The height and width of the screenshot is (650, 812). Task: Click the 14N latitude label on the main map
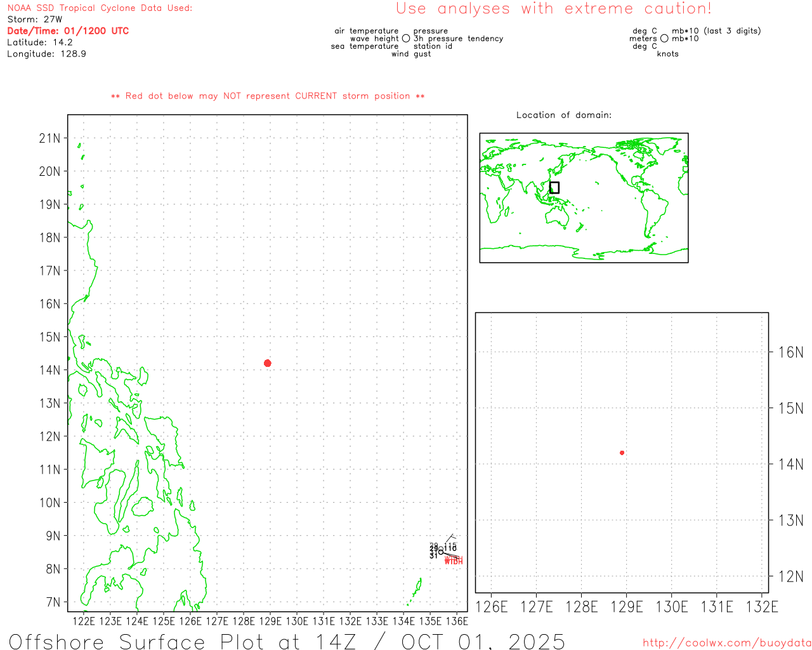pyautogui.click(x=49, y=370)
